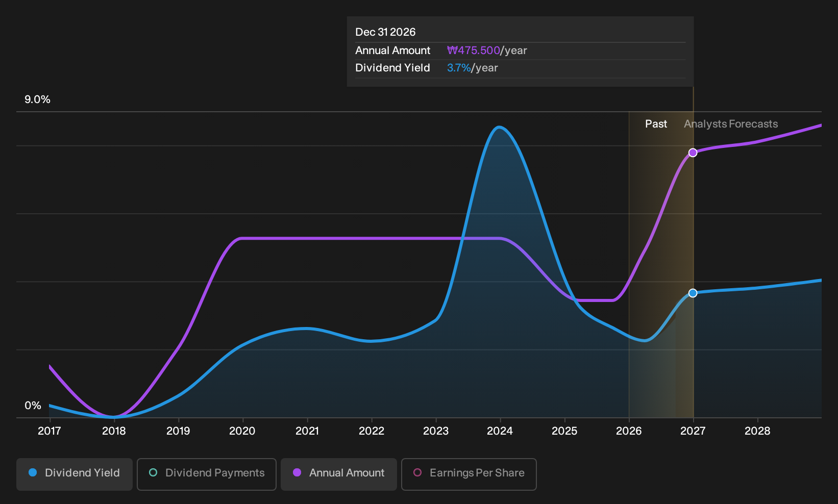838x504 pixels.
Task: Select the 2028 x-axis label
Action: 757,431
